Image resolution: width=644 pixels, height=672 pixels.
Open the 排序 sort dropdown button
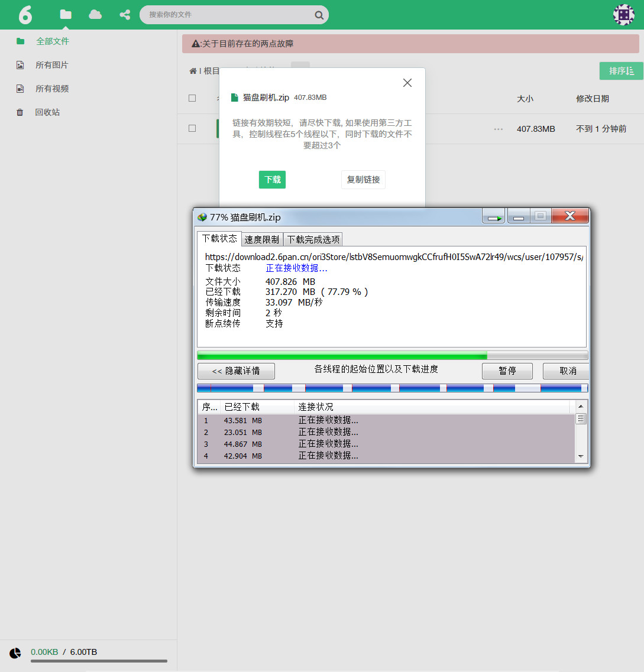[621, 71]
